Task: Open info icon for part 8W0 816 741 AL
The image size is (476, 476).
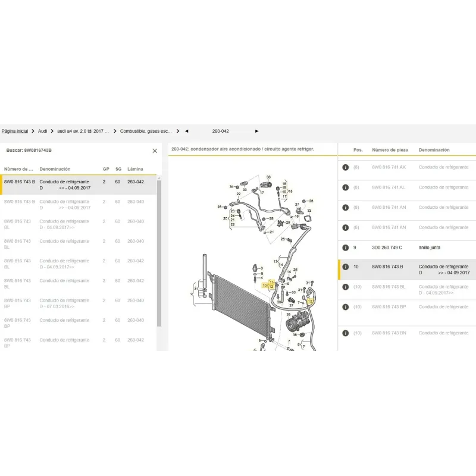Action: [x=345, y=187]
